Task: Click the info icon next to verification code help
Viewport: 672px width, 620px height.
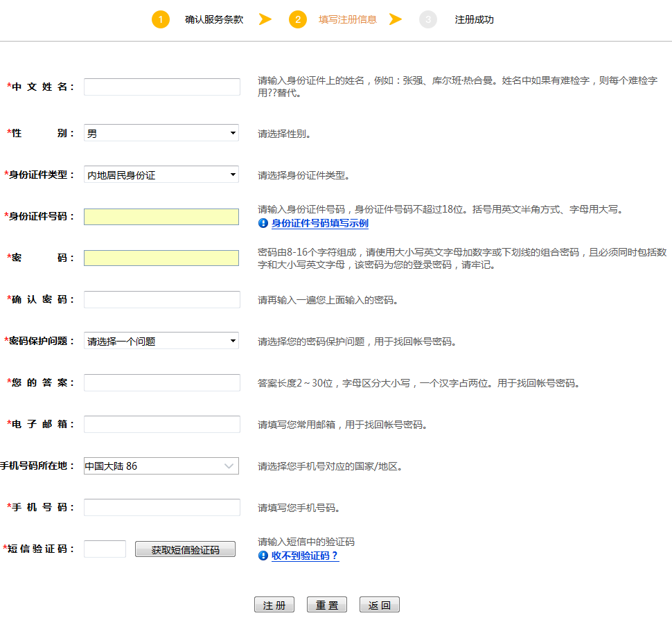Action: [x=263, y=556]
